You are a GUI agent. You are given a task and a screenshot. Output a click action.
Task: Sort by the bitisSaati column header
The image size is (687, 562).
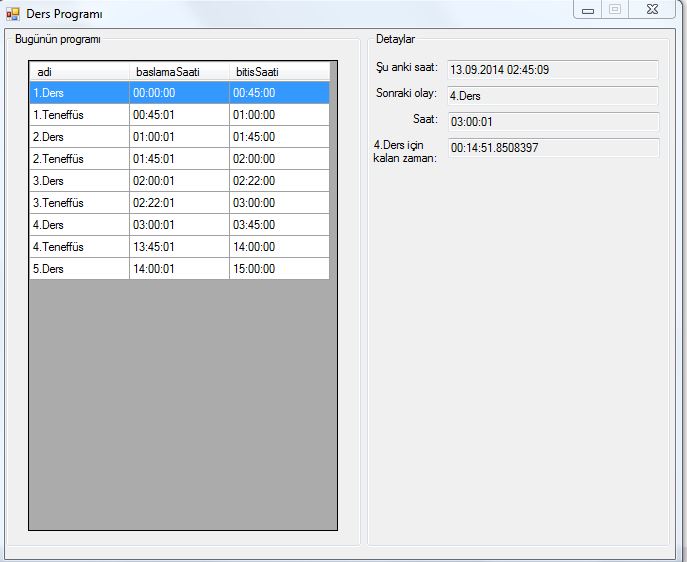(279, 72)
